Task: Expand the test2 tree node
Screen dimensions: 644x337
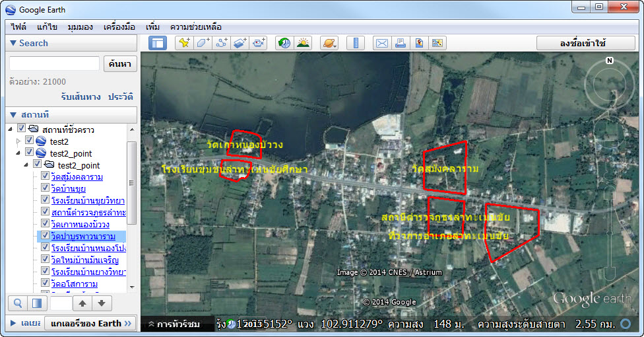Action: click(x=18, y=141)
